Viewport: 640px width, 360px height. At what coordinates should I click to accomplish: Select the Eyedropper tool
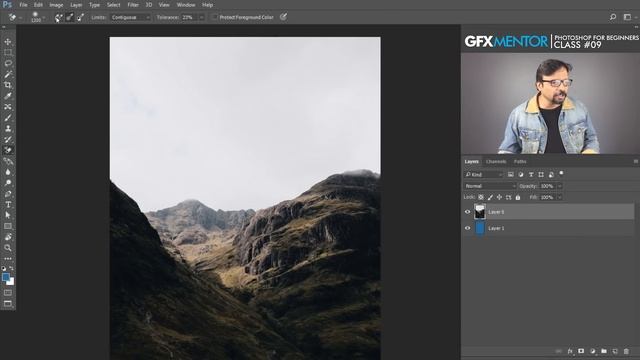coord(8,96)
